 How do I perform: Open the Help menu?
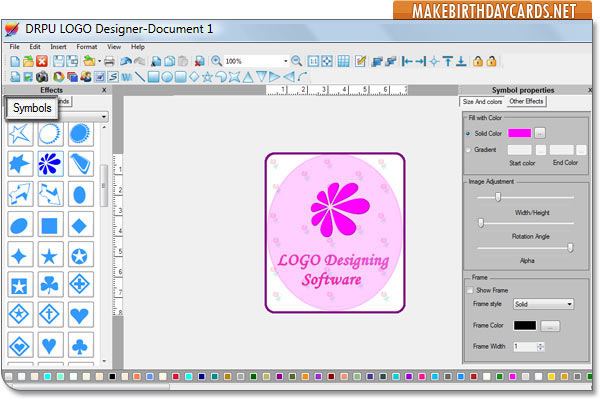click(x=138, y=47)
